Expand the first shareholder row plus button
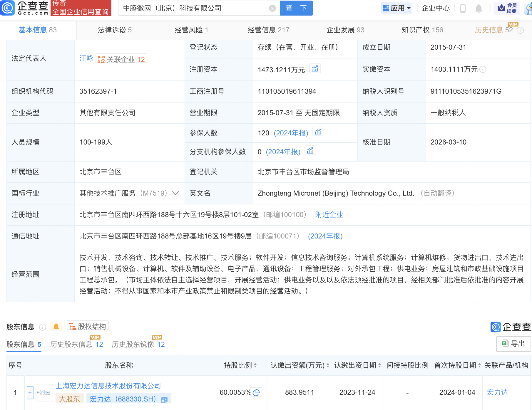The width and height of the screenshot is (532, 410). click(x=30, y=392)
